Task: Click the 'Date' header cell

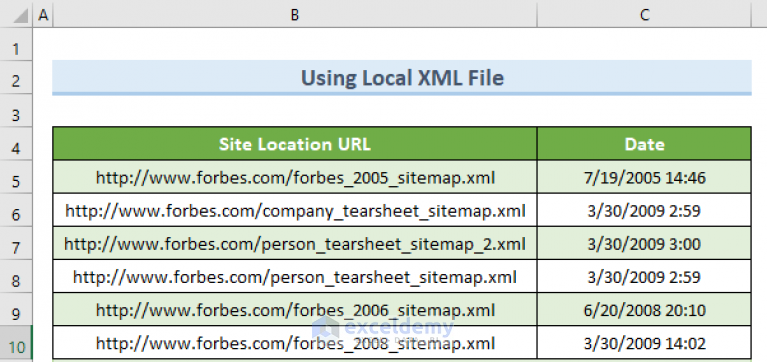Action: pos(644,144)
